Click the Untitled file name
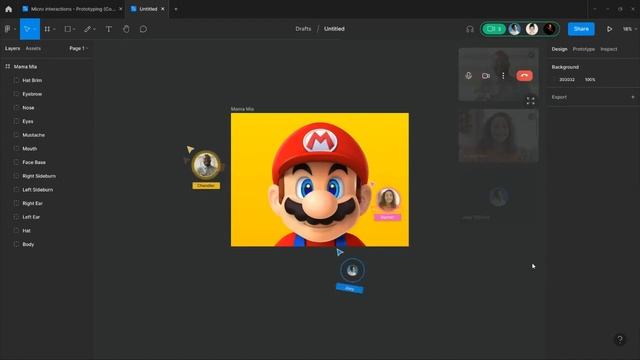640x360 pixels. 334,29
